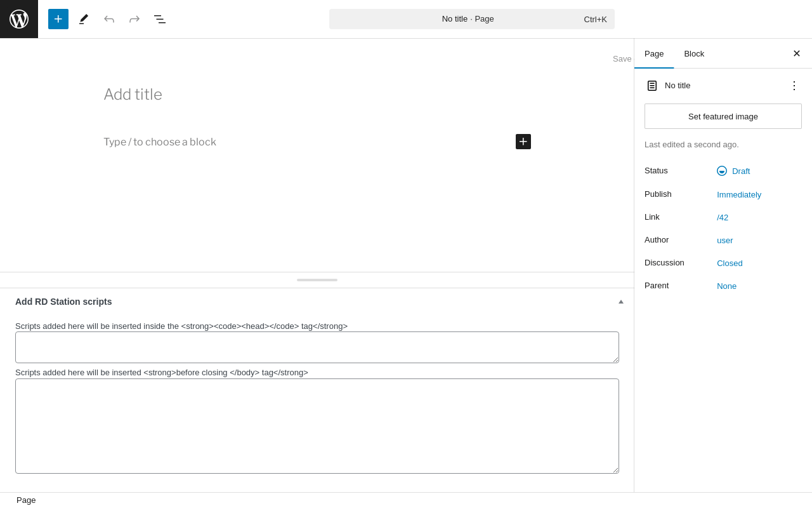The image size is (812, 508).
Task: Click the before closing body scripts textarea
Action: click(317, 426)
